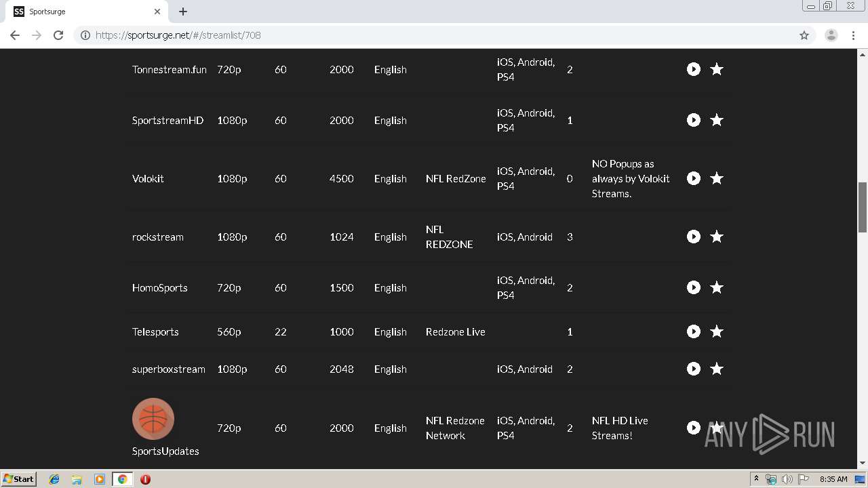Bookmark this page with star icon
Screen dimensions: 868x488
click(804, 35)
